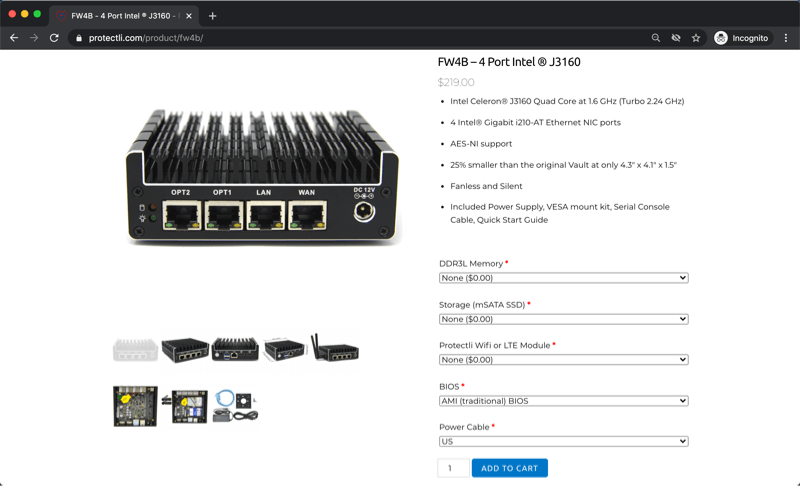This screenshot has width=800, height=486.
Task: Click the BIOS field label
Action: point(449,387)
